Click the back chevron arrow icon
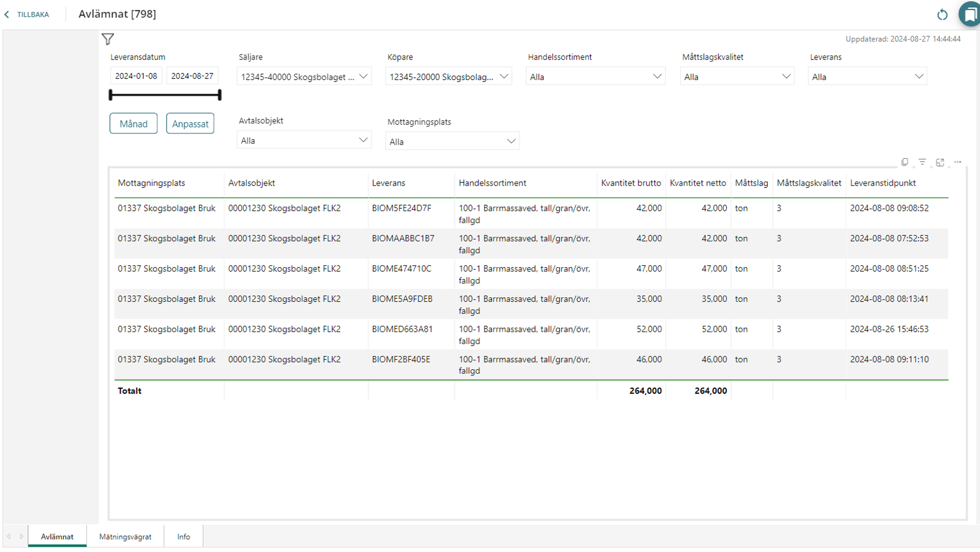Screen dimensions: 980x552 pos(7,14)
